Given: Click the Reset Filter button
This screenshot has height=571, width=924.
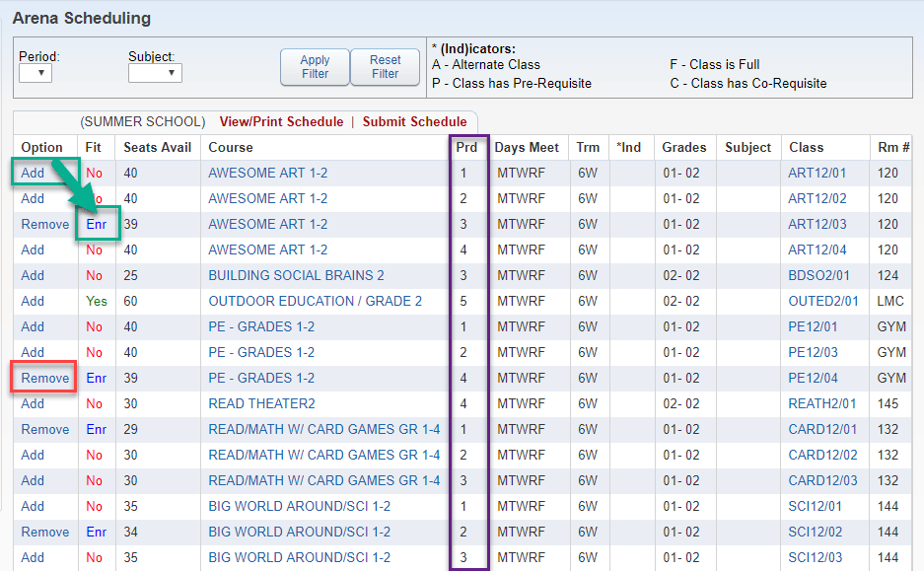Looking at the screenshot, I should click(385, 67).
